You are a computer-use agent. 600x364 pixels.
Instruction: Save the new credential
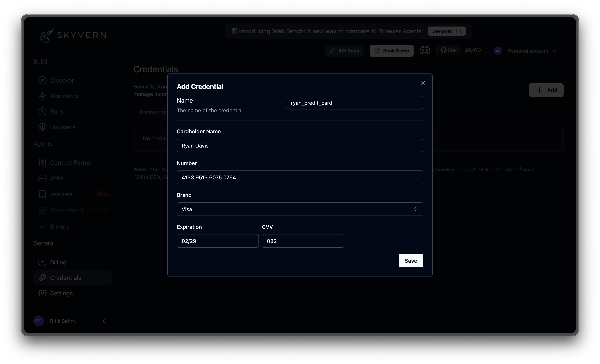pyautogui.click(x=411, y=260)
